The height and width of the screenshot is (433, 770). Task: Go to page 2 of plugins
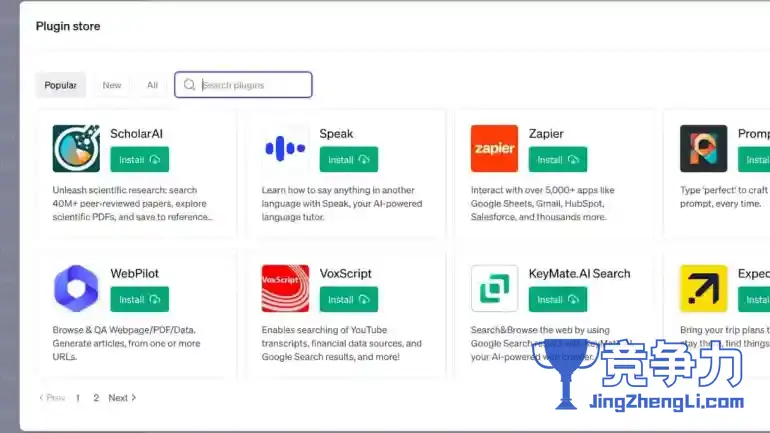pos(96,398)
